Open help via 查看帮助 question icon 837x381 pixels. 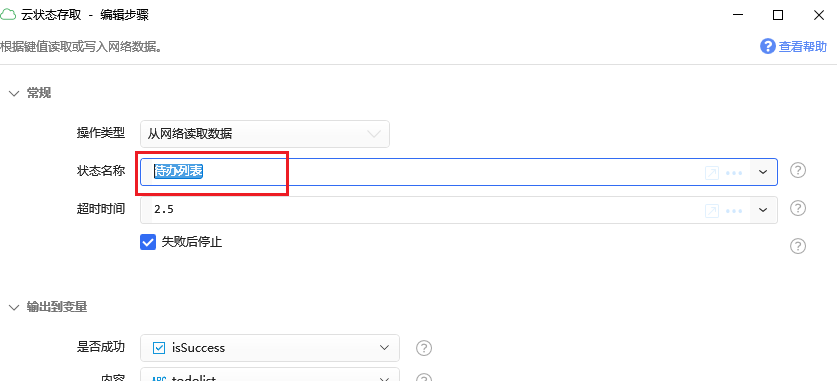767,46
